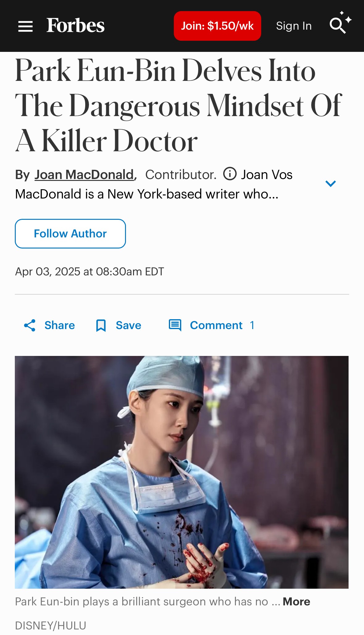Open comments via the Comment label
Screen dimensions: 364x635
pyautogui.click(x=216, y=325)
